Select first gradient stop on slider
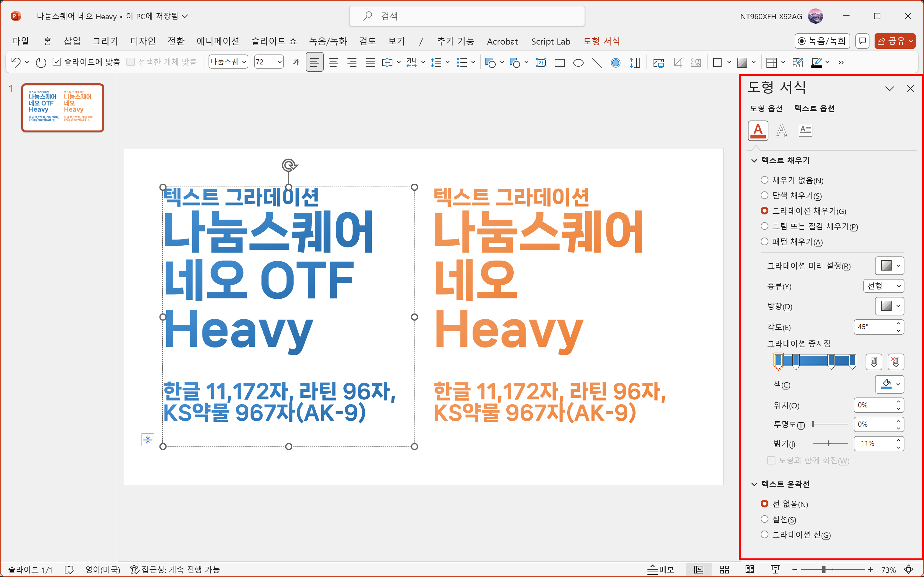The image size is (924, 577). tap(778, 361)
